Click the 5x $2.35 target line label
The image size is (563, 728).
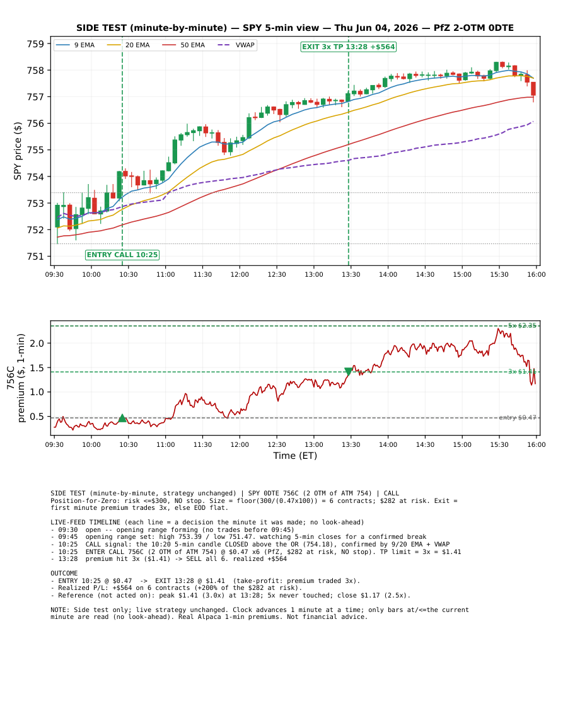[522, 325]
